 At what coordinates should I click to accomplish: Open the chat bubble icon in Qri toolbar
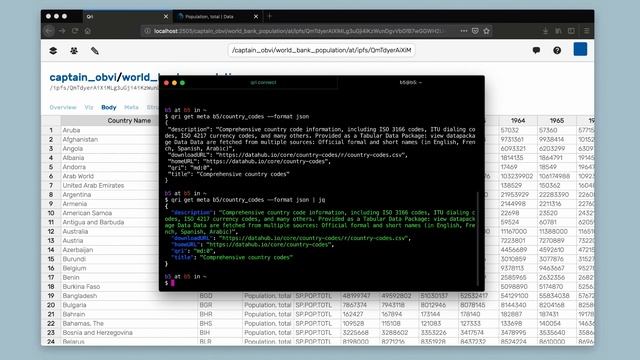pyautogui.click(x=536, y=50)
